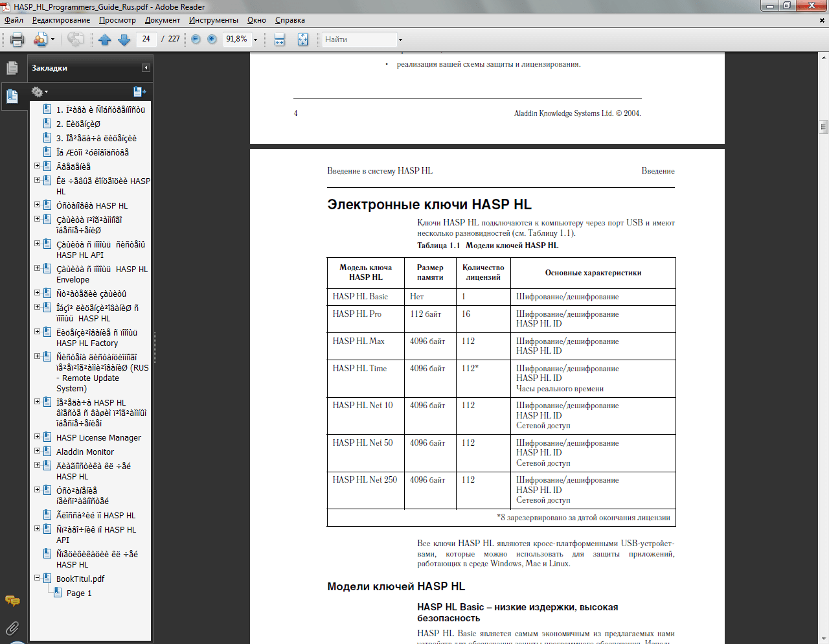Image resolution: width=829 pixels, height=644 pixels.
Task: Go to the previous page arrow
Action: [x=104, y=39]
